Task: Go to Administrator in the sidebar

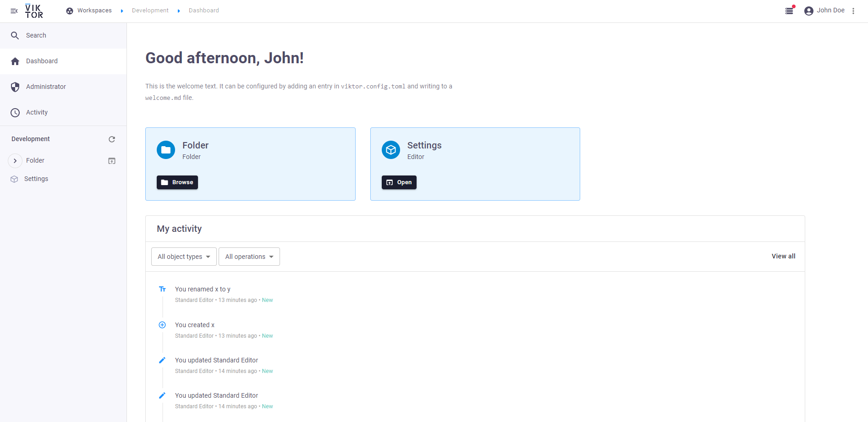Action: coord(46,87)
